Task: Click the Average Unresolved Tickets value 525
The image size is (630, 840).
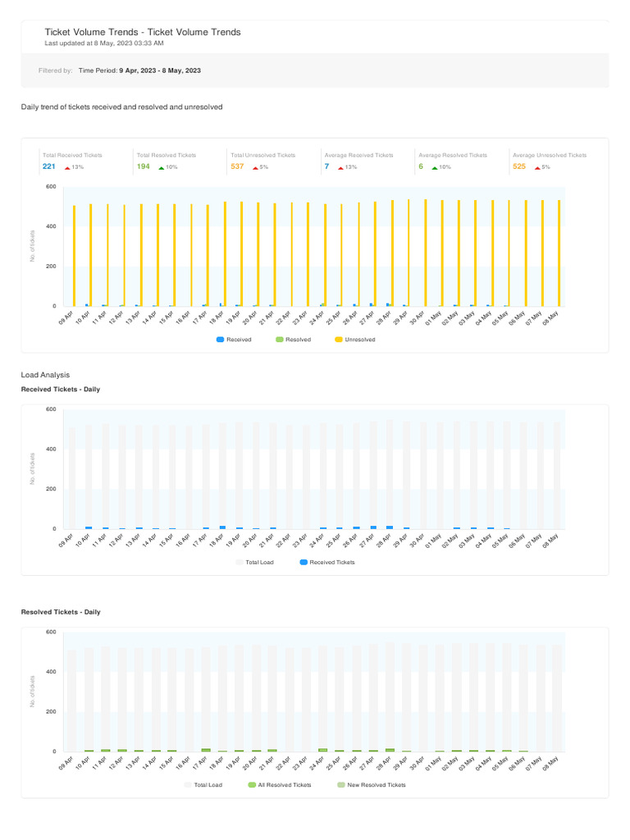Action: click(519, 167)
